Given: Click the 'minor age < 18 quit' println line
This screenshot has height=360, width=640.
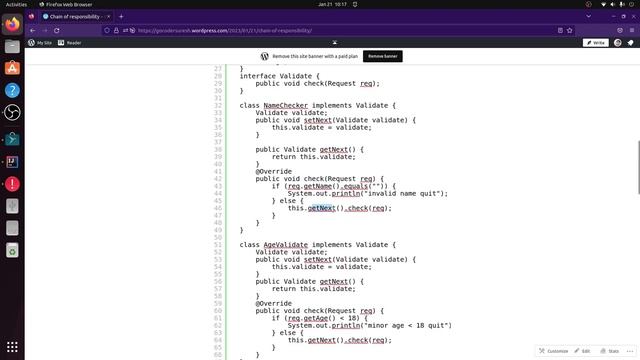Looking at the screenshot, I should pyautogui.click(x=369, y=325).
